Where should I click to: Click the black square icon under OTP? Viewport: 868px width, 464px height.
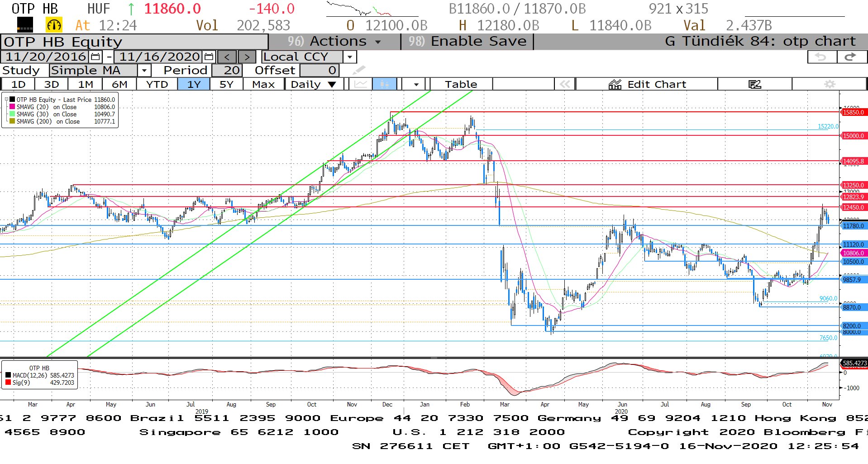(x=25, y=25)
